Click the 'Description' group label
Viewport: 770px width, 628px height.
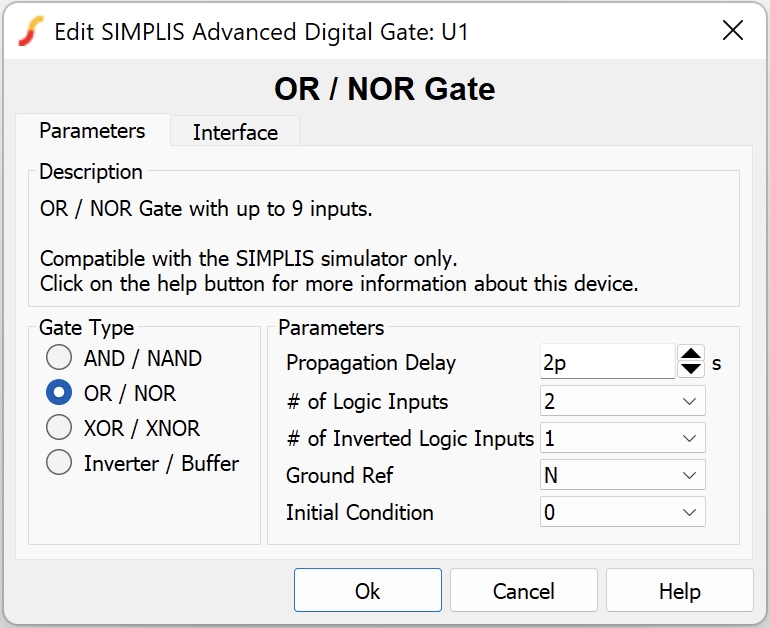tap(91, 172)
